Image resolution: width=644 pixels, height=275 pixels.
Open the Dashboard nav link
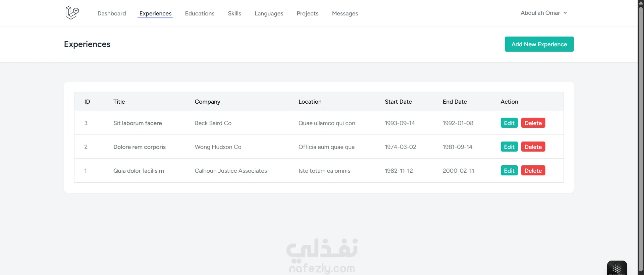112,13
